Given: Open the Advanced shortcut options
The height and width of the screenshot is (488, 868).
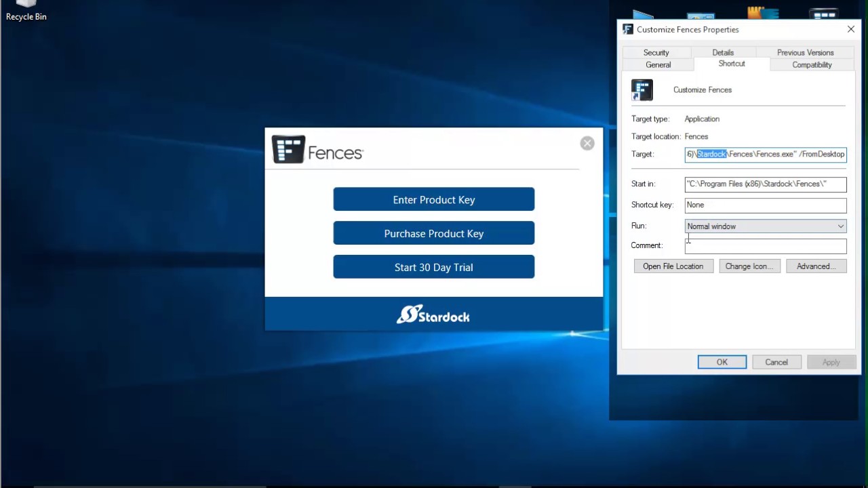Looking at the screenshot, I should pos(816,266).
